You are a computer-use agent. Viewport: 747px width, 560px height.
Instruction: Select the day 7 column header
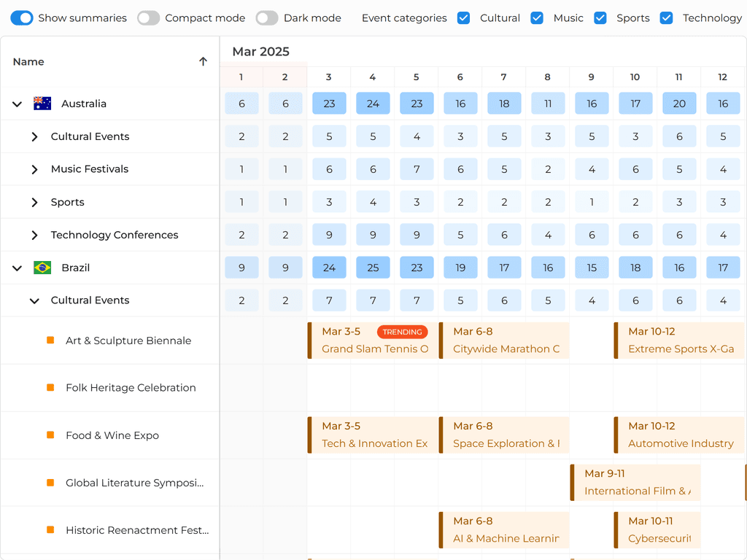(x=503, y=77)
